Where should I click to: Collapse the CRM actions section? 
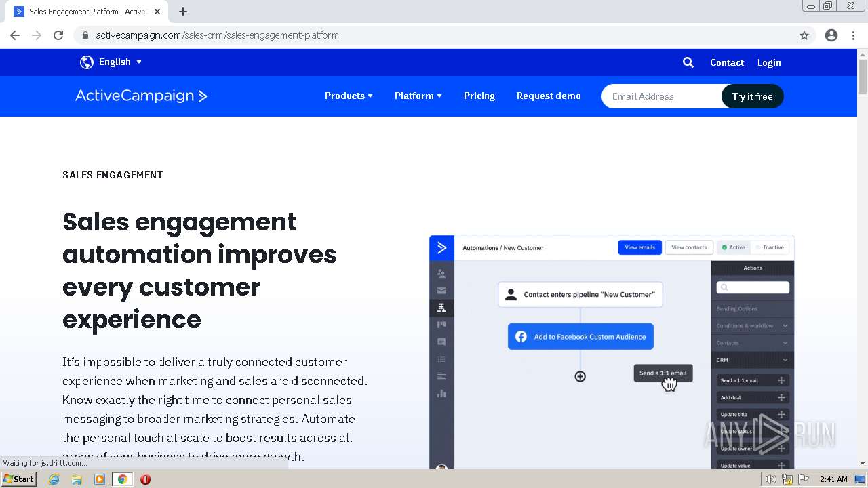point(753,360)
